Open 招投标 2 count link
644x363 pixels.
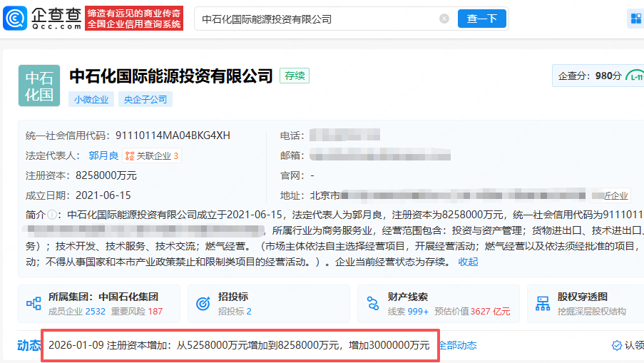[x=235, y=311]
